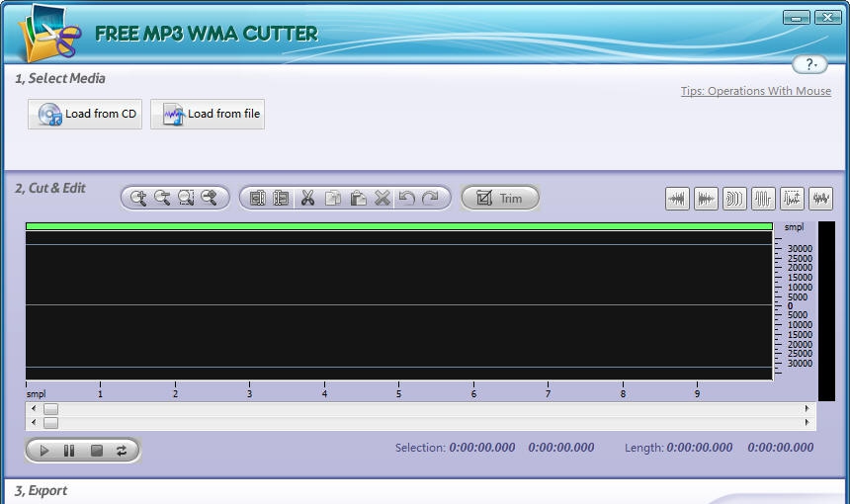Apply the fade out waveform effect icon
Viewport: 850px width, 504px height.
pyautogui.click(x=706, y=199)
